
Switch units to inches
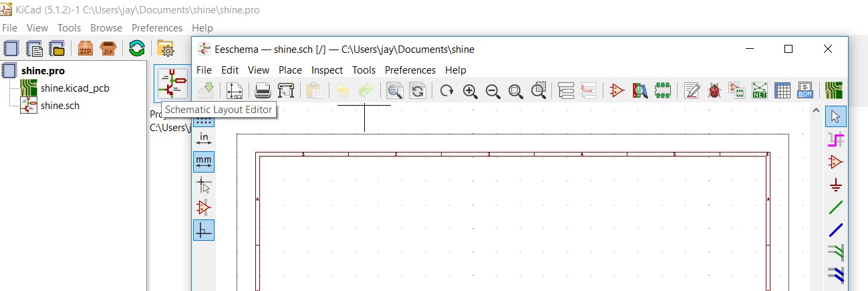coord(204,138)
